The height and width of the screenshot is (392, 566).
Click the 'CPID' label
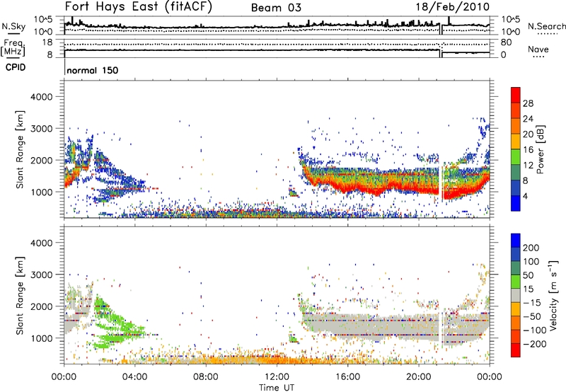click(16, 67)
